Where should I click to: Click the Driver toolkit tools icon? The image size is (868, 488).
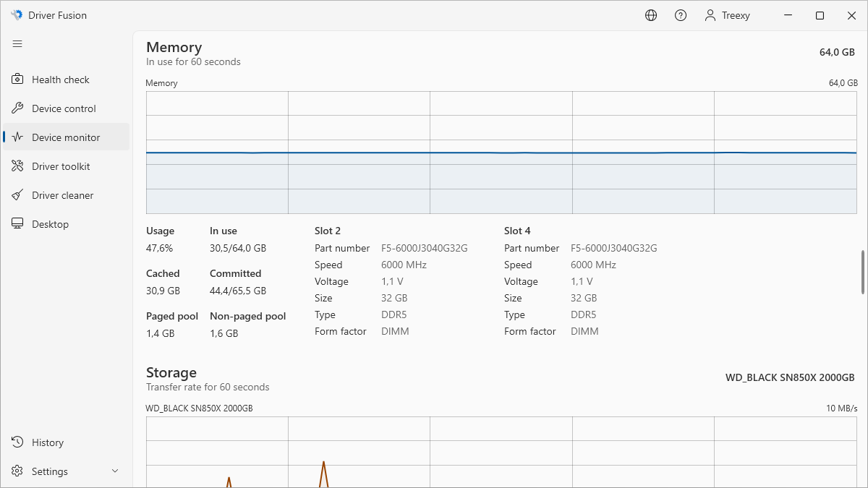pos(17,166)
